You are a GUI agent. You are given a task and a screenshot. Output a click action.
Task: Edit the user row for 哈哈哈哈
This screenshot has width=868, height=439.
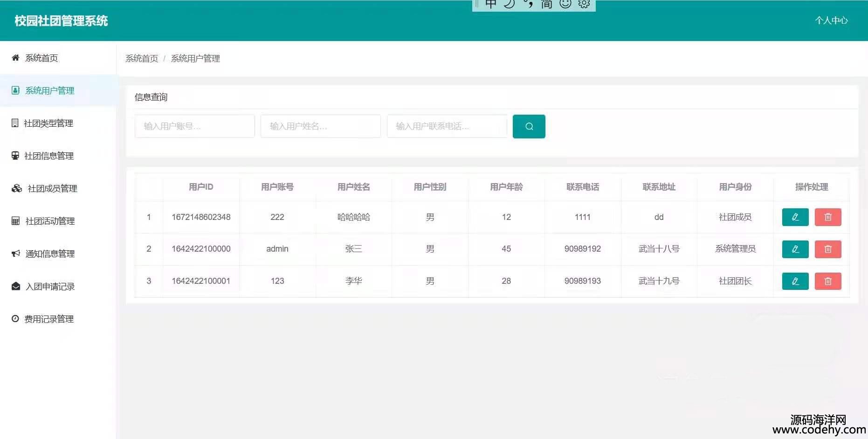[x=795, y=217]
